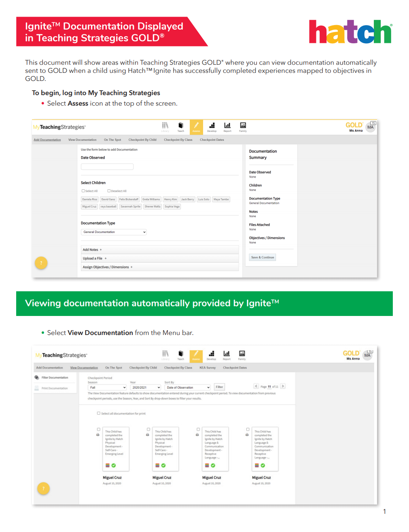Select child Sophia Vega
409x532 pixels.
click(172, 207)
